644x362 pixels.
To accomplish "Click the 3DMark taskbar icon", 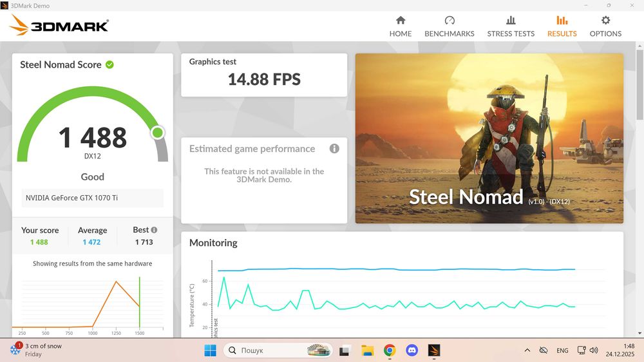I will pos(434,350).
